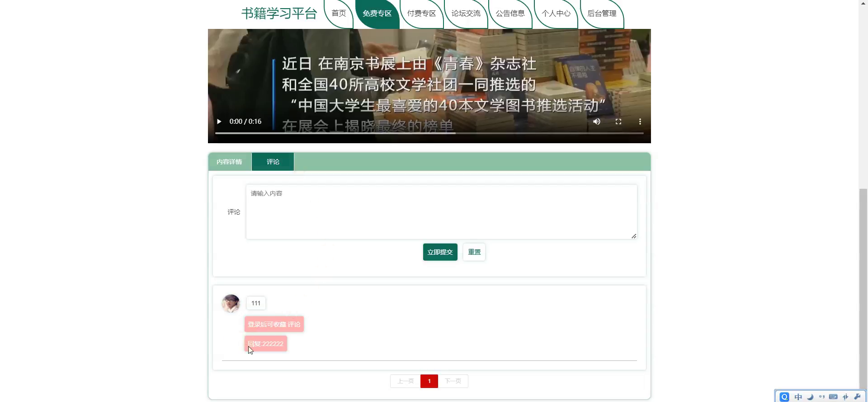868x402 pixels.
Task: Open 免费专区 navigation tab
Action: (377, 14)
